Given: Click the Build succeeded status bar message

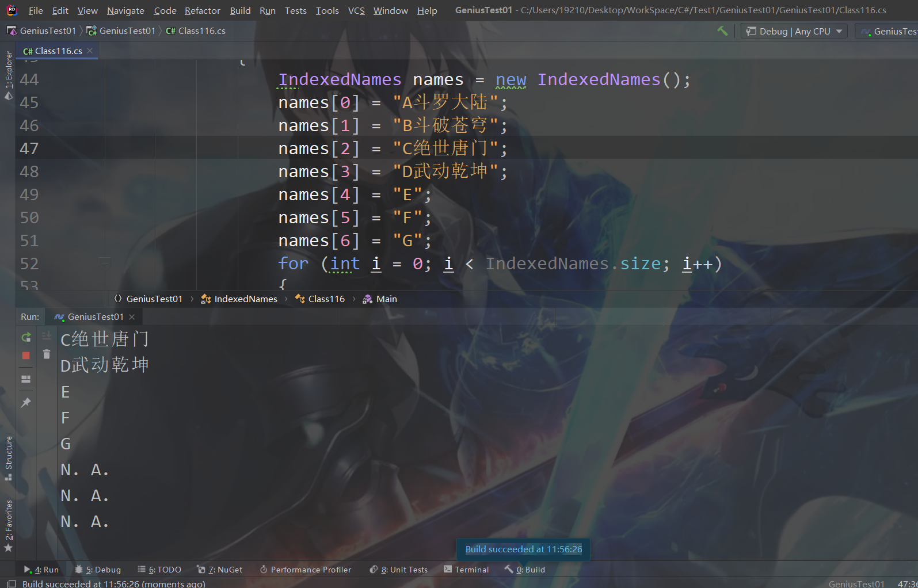Looking at the screenshot, I should (114, 583).
